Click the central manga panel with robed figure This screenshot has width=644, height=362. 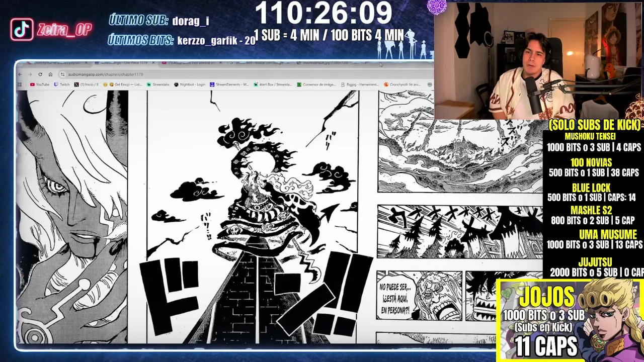tap(253, 217)
